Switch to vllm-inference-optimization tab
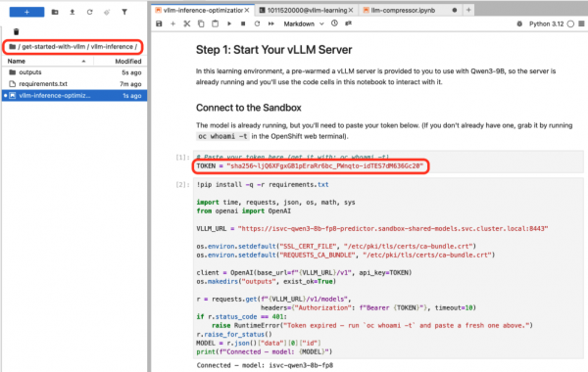 coord(203,10)
